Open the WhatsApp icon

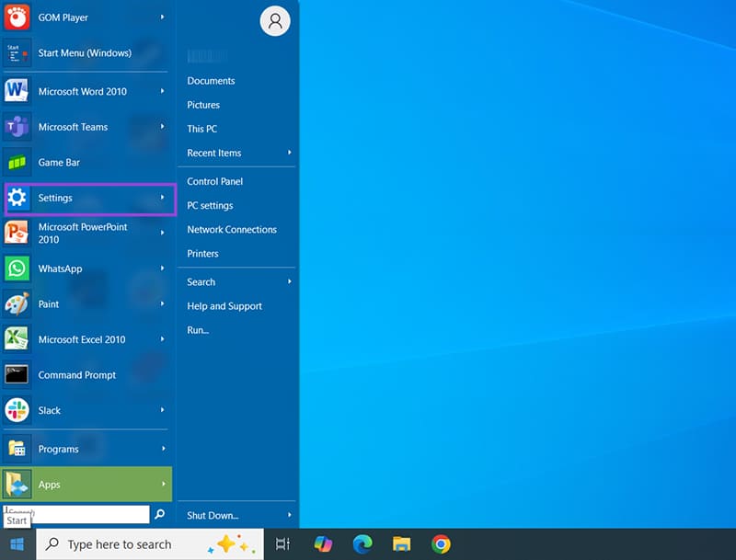coord(17,269)
